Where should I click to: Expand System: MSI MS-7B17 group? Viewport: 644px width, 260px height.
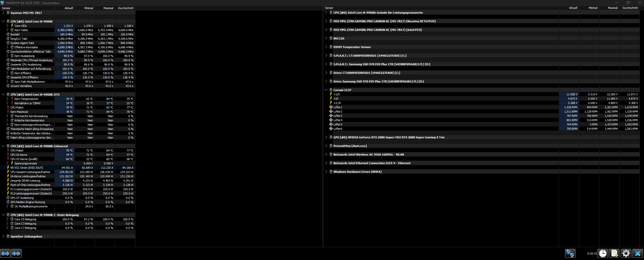tap(3, 13)
